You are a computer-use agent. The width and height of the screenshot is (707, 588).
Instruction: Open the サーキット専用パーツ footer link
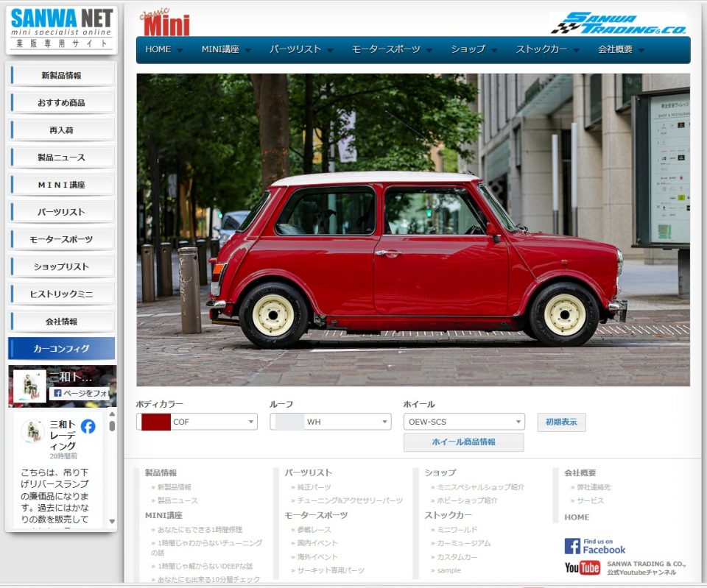pos(331,570)
